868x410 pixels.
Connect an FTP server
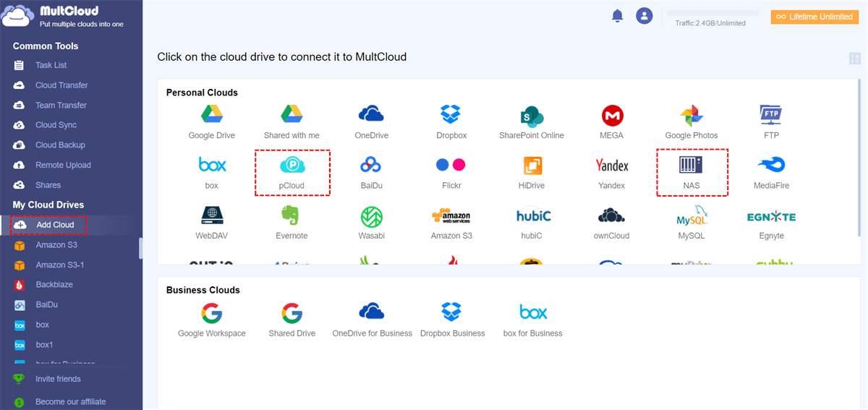(771, 121)
